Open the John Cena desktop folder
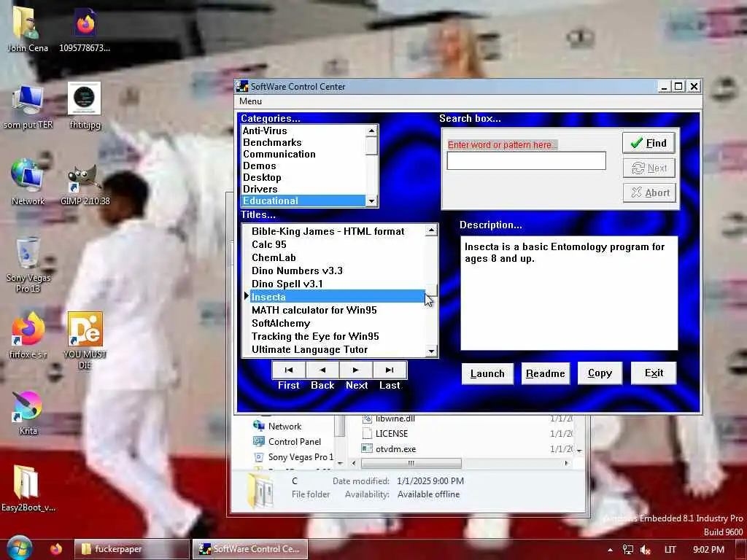 coord(27,28)
